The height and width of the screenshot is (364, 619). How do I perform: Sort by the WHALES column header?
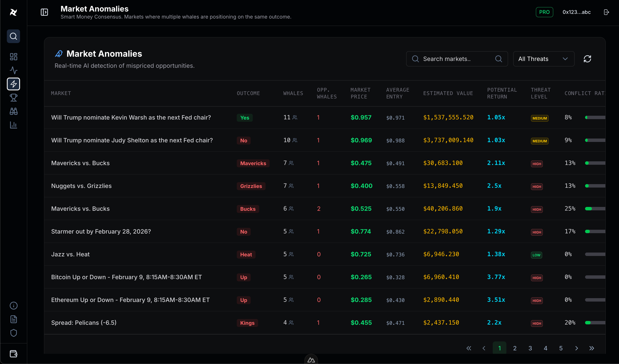point(293,93)
